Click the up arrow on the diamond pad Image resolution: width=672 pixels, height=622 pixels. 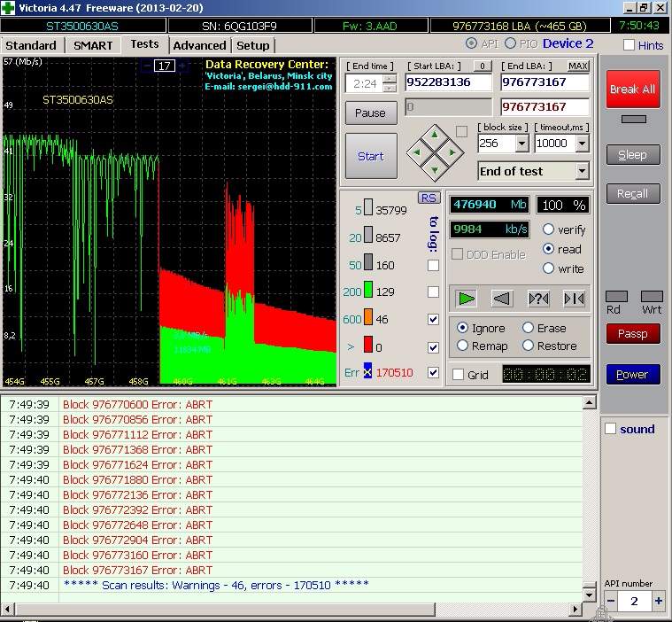tap(435, 136)
